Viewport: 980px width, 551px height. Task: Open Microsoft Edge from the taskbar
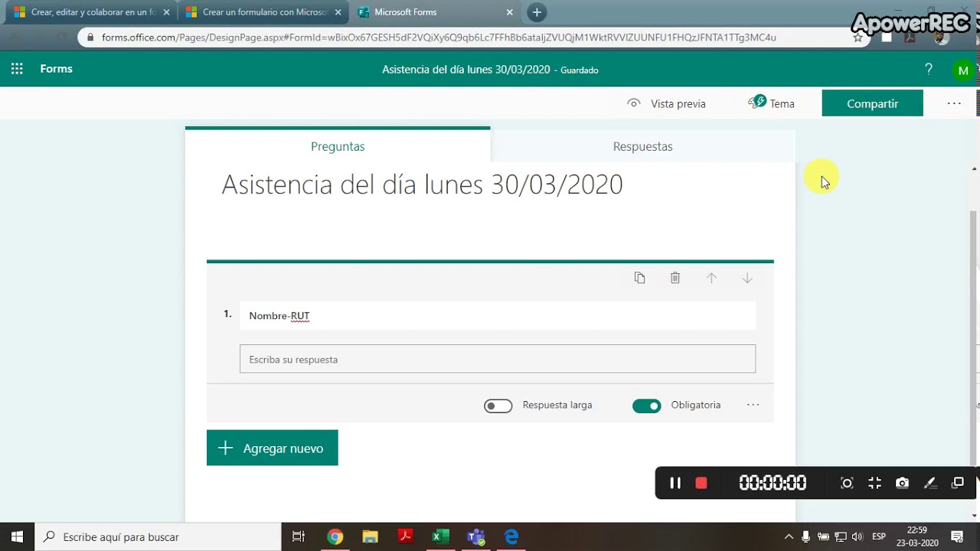click(x=511, y=536)
